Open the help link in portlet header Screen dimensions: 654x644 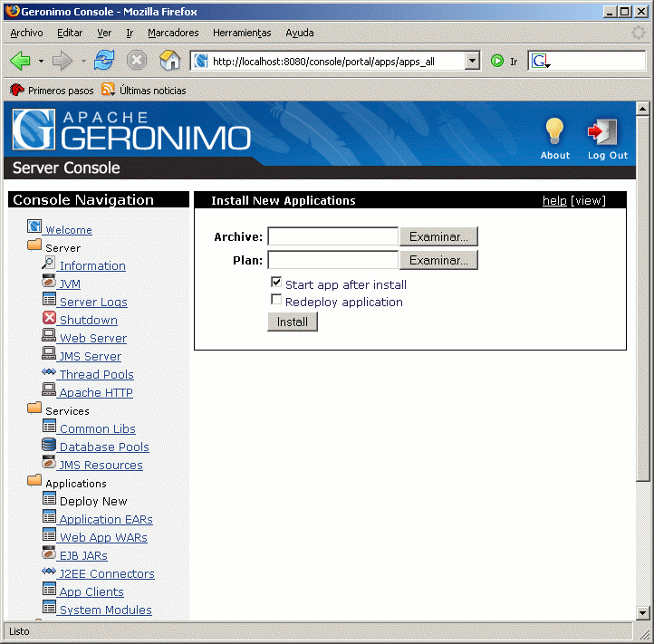pos(554,200)
